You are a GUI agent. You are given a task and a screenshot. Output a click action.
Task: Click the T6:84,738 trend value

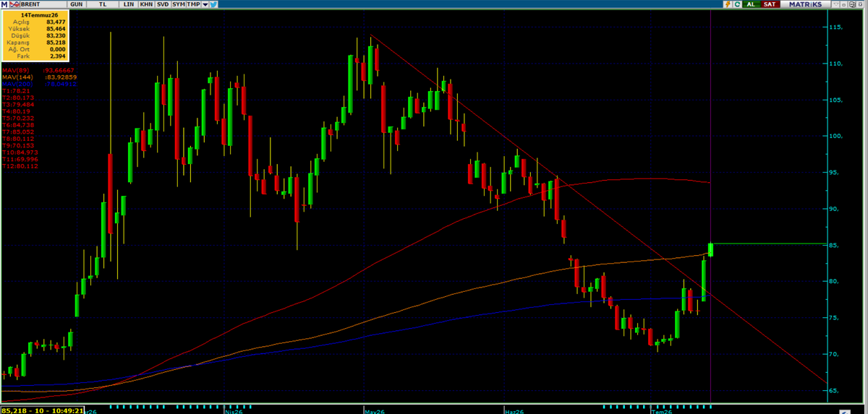tap(18, 124)
